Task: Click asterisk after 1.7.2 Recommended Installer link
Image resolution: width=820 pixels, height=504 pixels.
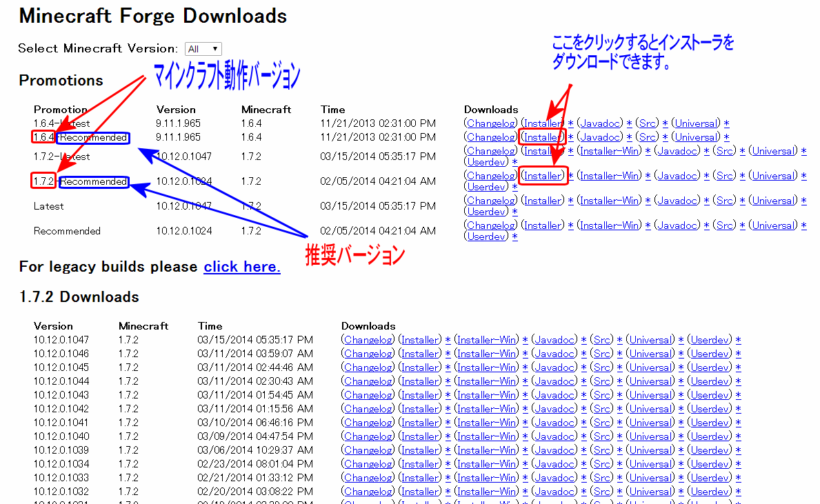Action: (x=570, y=177)
